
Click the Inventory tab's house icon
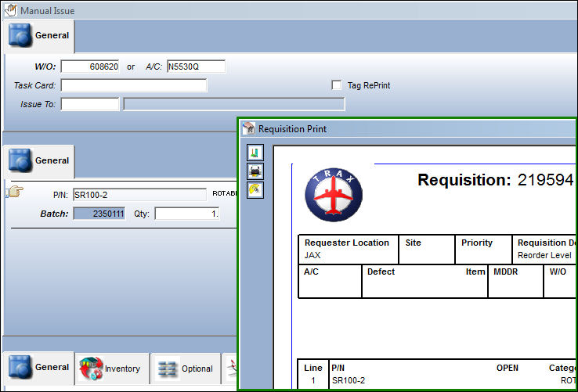tap(91, 369)
